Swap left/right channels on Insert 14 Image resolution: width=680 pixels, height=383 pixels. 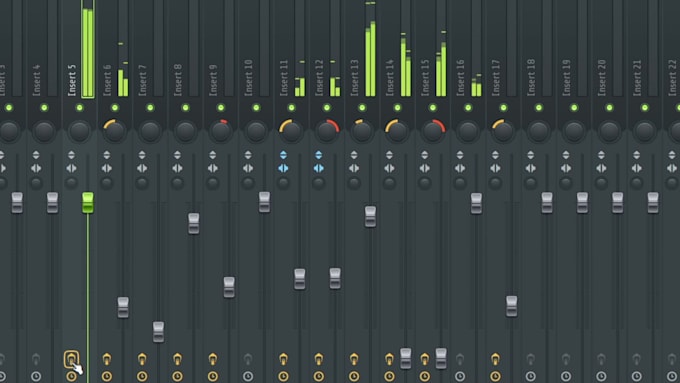389,168
